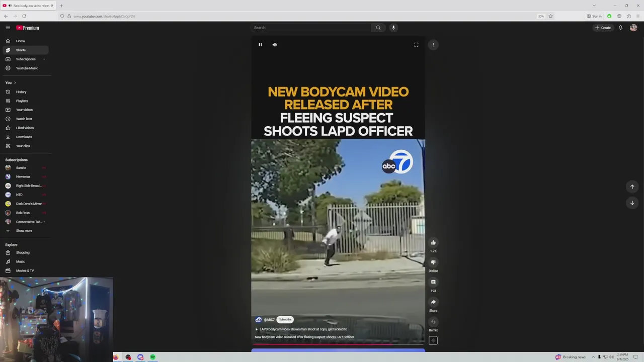Screen dimensions: 644x362
Task: Click the Create button
Action: pos(603,28)
